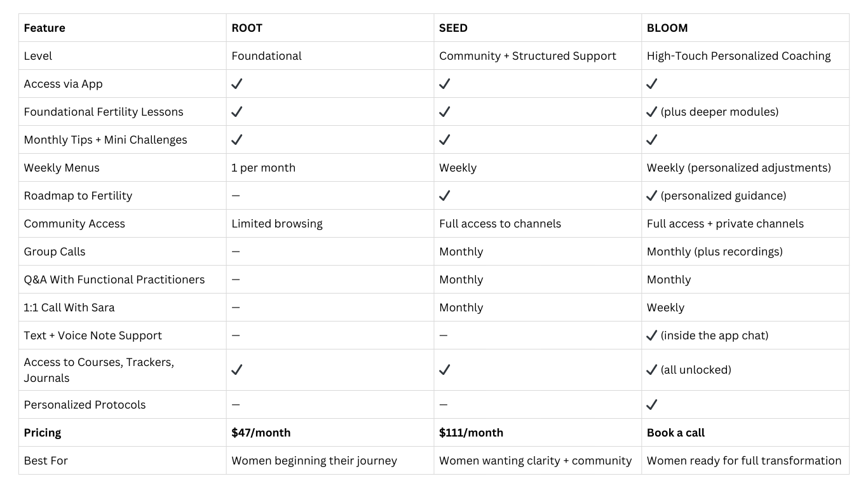868x488 pixels.
Task: Click SEED dash in Text + Voice Note Support row
Action: [444, 335]
